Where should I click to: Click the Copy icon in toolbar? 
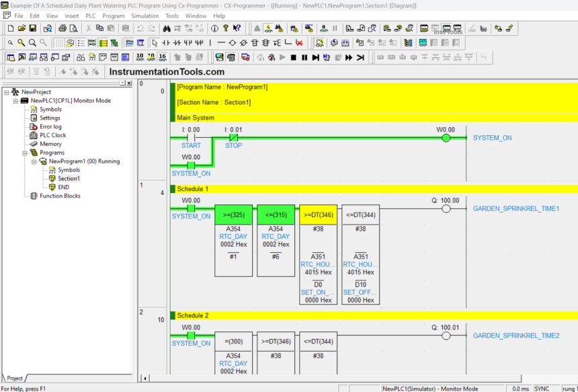click(99, 28)
